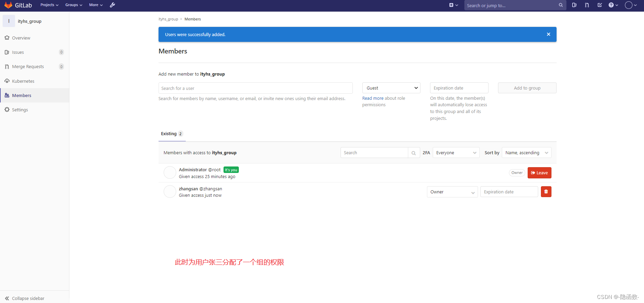This screenshot has width=644, height=303.
Task: Click the red Leave button
Action: click(x=540, y=173)
